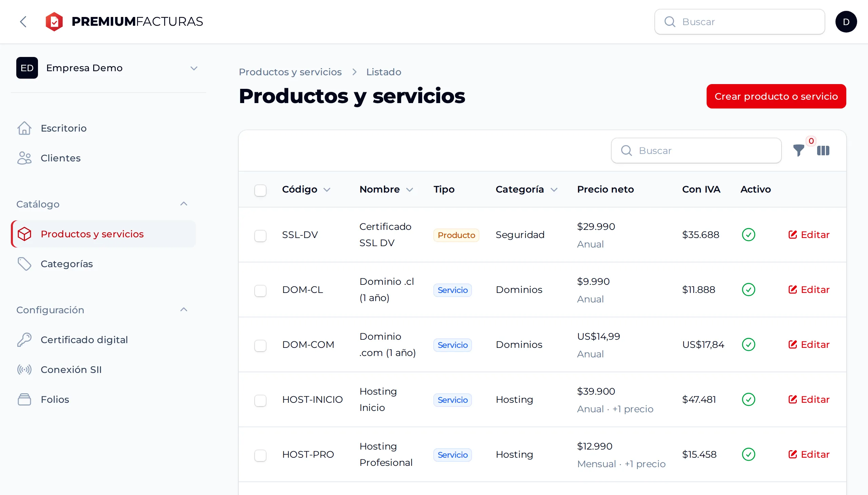
Task: Click Editar for the HOST-INICIO row
Action: pos(809,399)
